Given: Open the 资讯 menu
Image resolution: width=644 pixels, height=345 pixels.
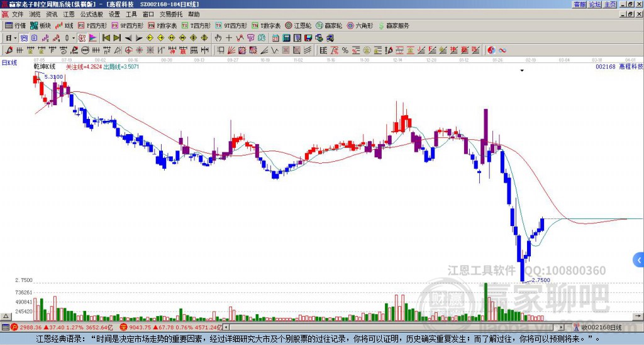Looking at the screenshot, I should (x=52, y=14).
